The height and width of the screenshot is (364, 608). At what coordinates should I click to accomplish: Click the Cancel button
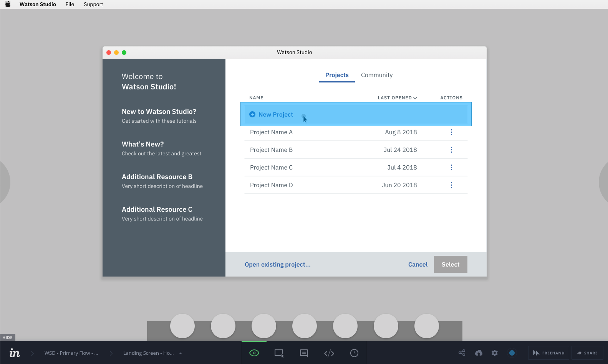[x=418, y=265]
